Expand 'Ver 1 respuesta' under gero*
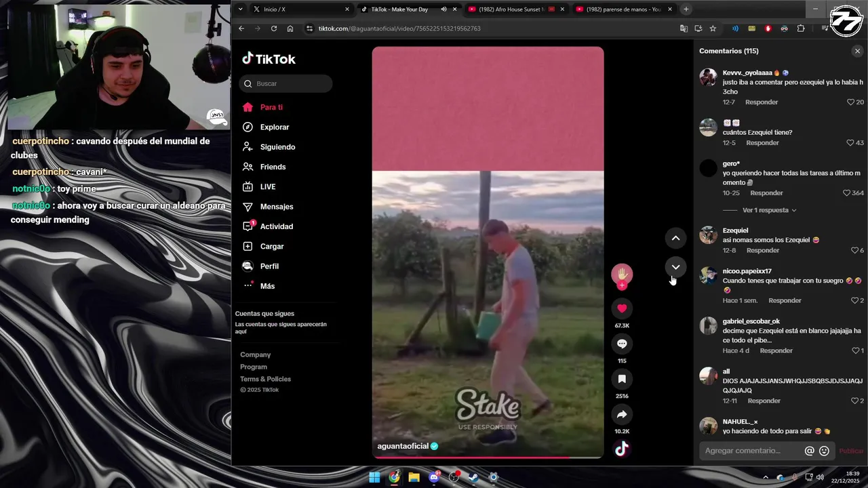Screen dimensions: 868x488 click(x=769, y=210)
